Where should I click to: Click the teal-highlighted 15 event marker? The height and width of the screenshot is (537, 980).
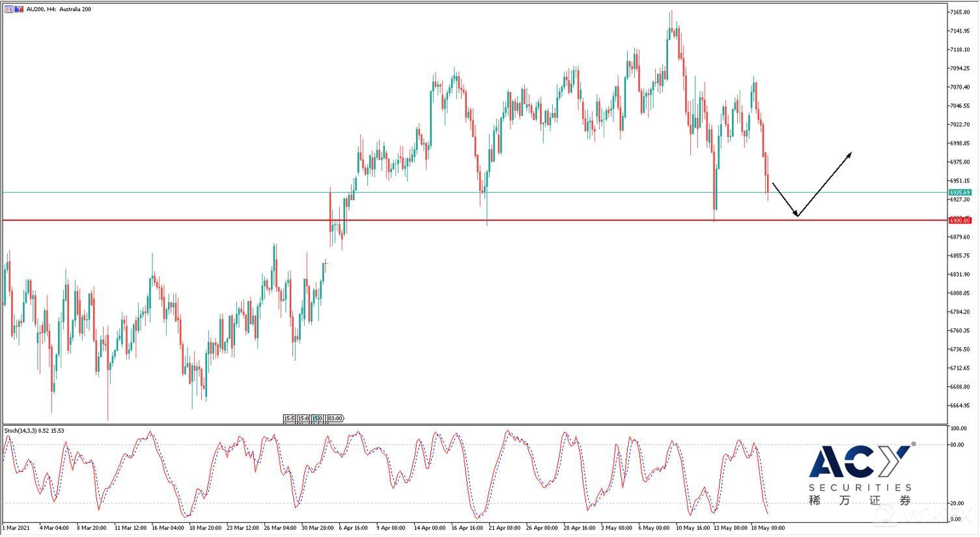[x=316, y=418]
